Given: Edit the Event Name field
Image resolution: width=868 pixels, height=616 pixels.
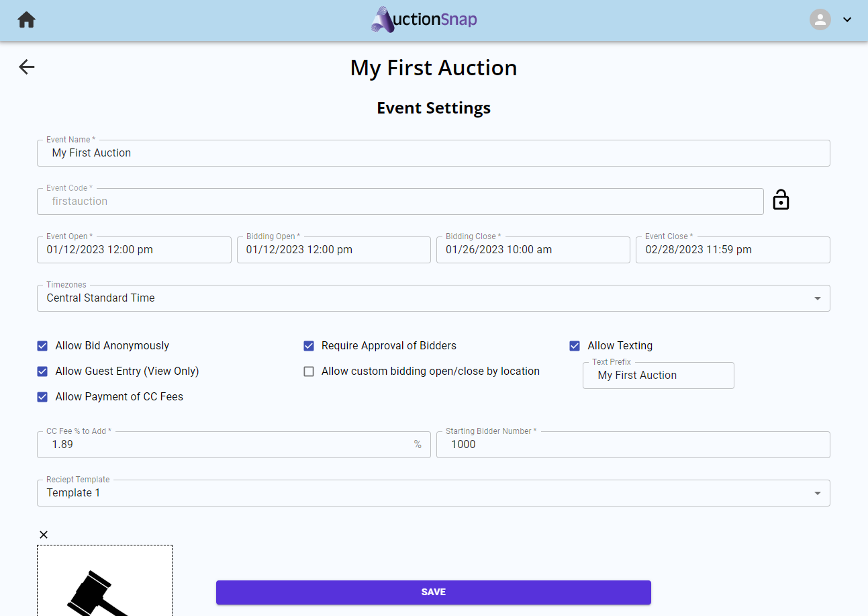Looking at the screenshot, I should coord(434,153).
